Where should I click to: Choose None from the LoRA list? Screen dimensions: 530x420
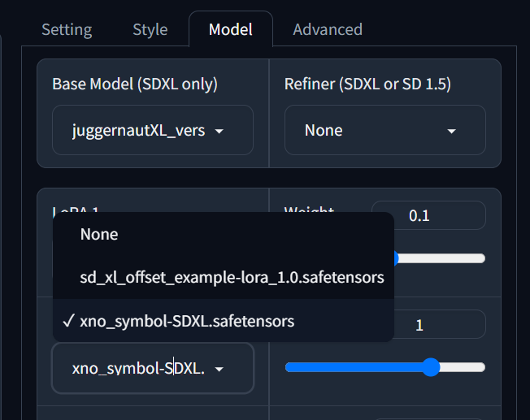click(x=99, y=234)
